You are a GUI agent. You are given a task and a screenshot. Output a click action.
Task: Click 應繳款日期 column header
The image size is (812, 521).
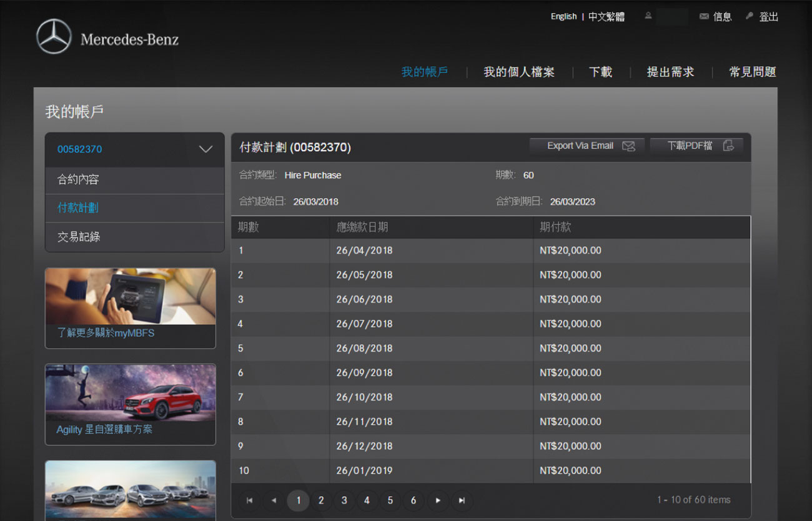point(362,227)
